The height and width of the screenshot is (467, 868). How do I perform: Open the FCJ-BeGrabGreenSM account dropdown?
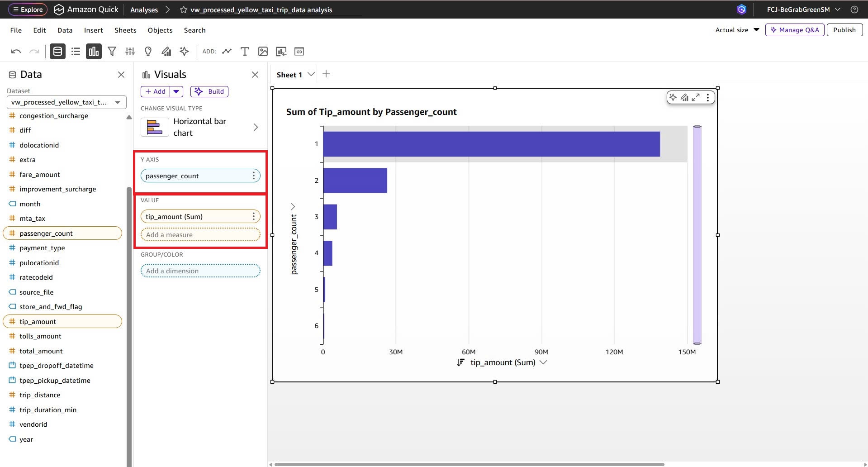click(803, 10)
